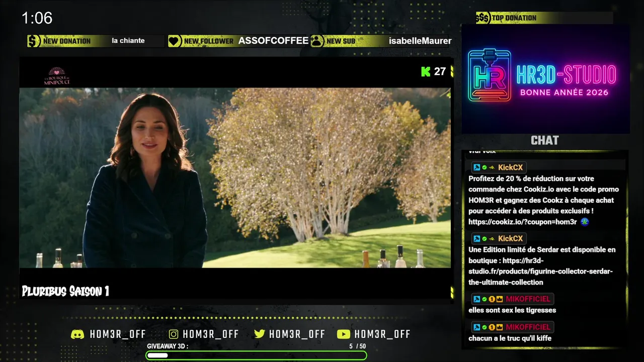Click the TOP DONATION label
This screenshot has height=362, width=644.
point(514,18)
